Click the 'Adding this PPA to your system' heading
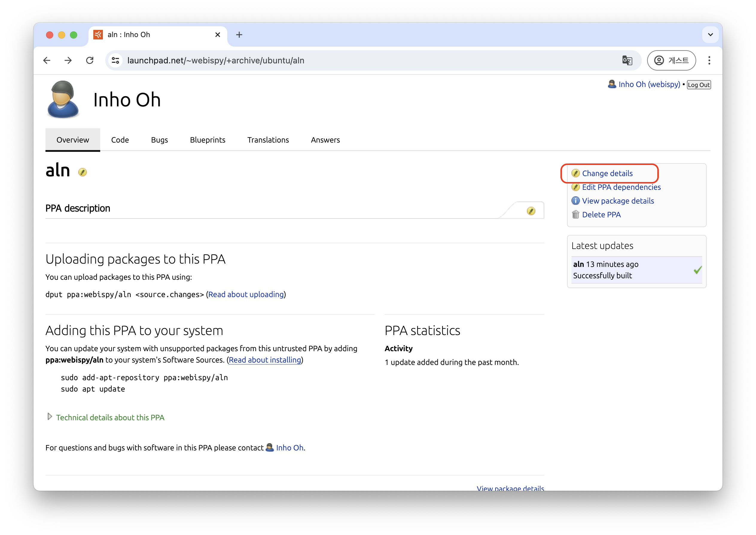This screenshot has width=756, height=535. (134, 330)
